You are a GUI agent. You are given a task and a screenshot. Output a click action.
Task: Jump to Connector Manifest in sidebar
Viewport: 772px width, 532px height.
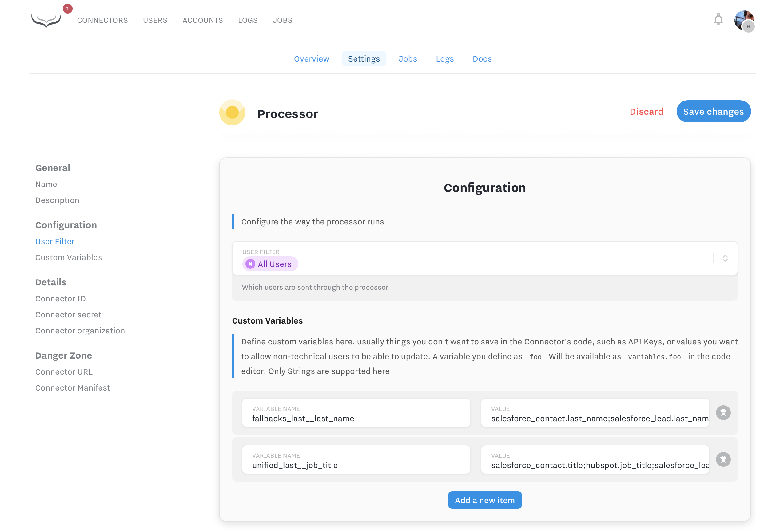click(72, 388)
